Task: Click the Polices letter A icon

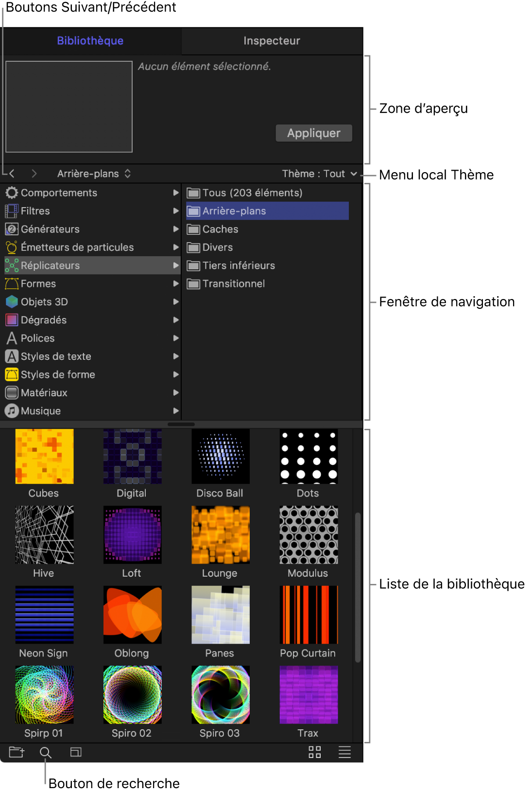Action: [x=12, y=338]
